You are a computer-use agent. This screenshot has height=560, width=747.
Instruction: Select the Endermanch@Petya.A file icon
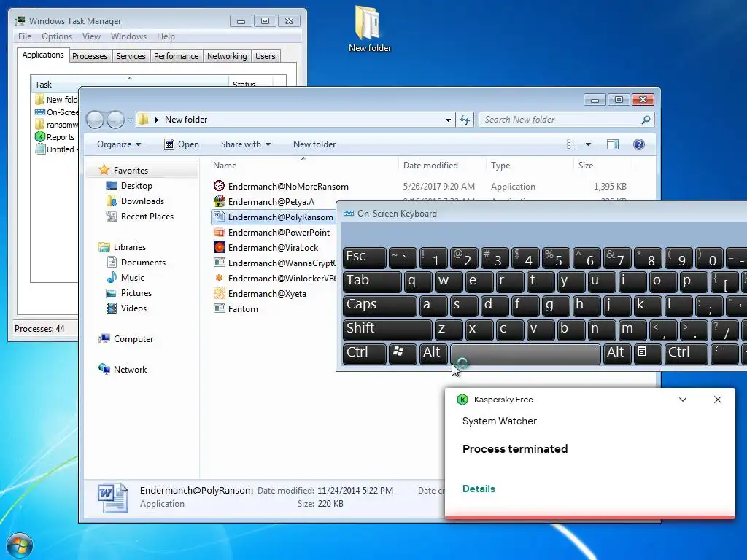[x=219, y=201]
